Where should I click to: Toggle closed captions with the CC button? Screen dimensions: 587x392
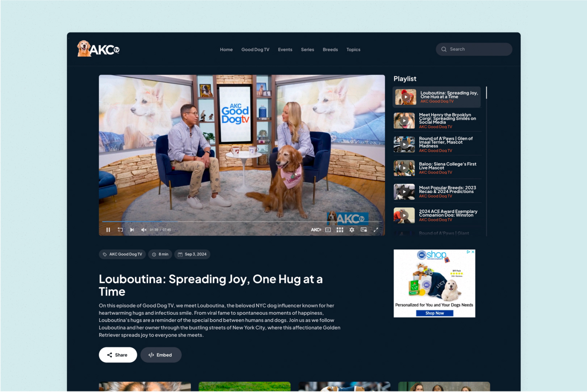click(x=328, y=230)
